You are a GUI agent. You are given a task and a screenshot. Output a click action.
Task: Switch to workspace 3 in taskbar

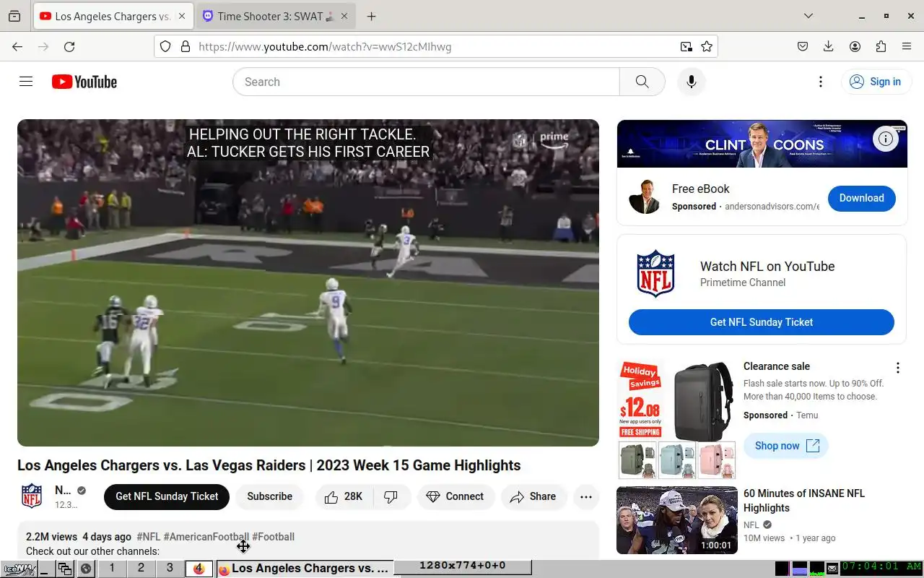click(x=170, y=568)
